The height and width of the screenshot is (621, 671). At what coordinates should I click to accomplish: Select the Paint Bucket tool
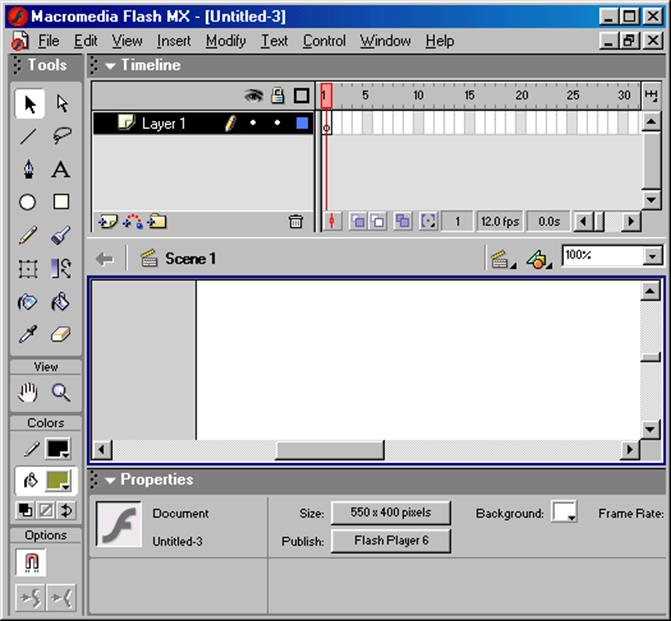(x=61, y=302)
